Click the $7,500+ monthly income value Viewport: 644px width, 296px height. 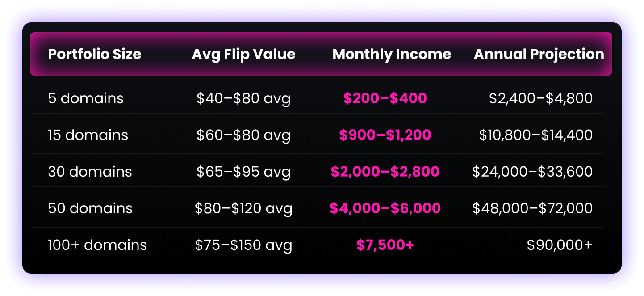(385, 245)
